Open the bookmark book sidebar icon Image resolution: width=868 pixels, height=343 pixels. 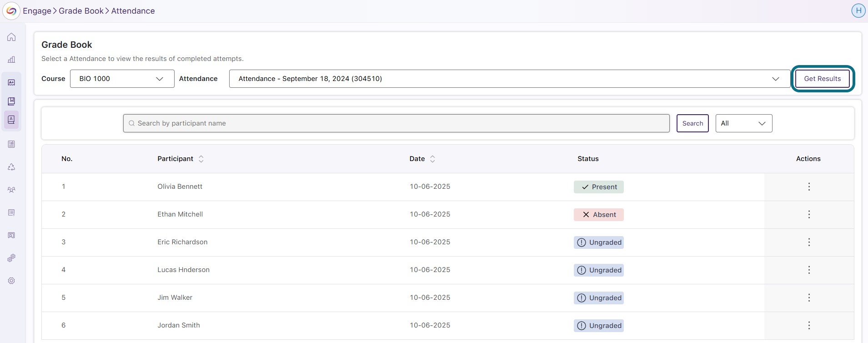tap(11, 101)
